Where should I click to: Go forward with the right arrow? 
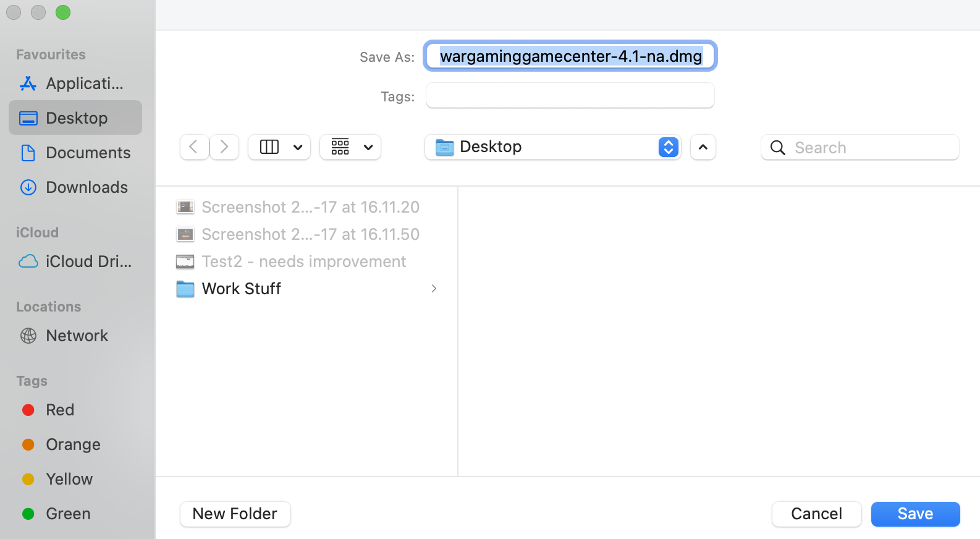[x=224, y=147]
